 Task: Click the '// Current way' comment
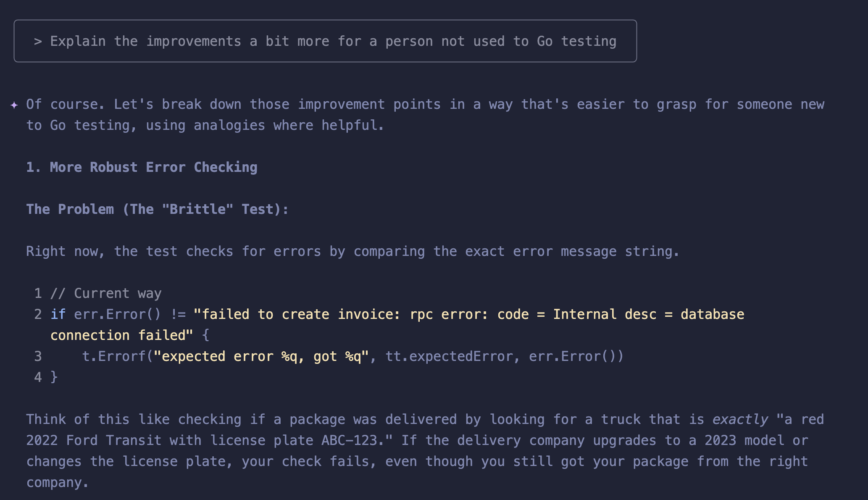pyautogui.click(x=105, y=293)
